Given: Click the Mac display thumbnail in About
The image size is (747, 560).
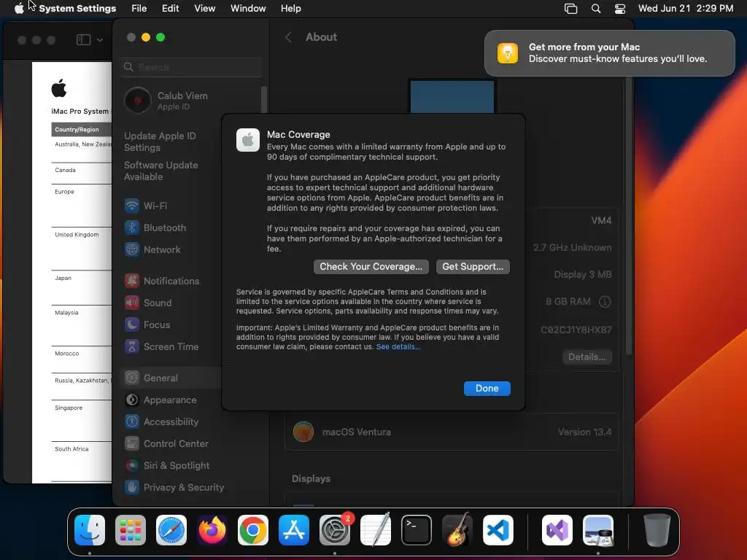Looking at the screenshot, I should pyautogui.click(x=452, y=96).
